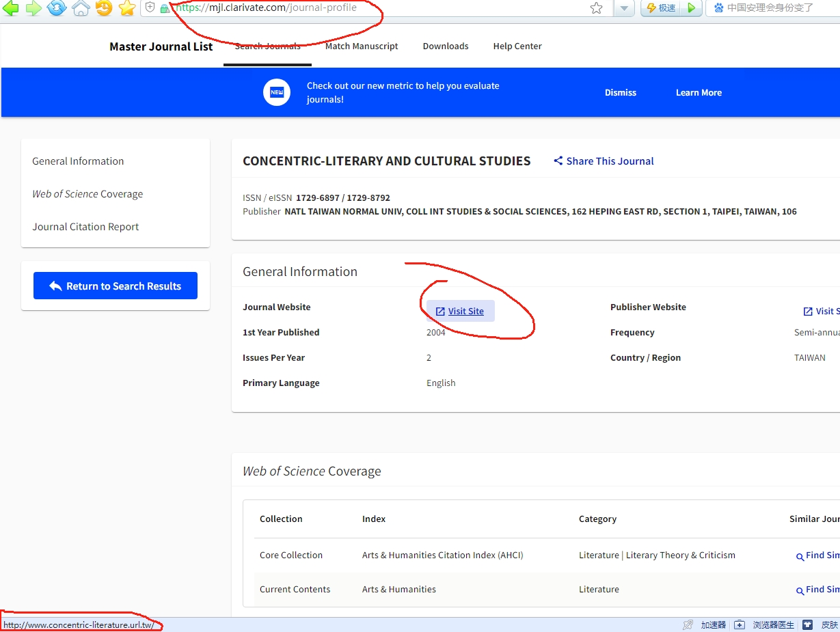The height and width of the screenshot is (632, 840).
Task: Click the browser back arrow button
Action: pyautogui.click(x=10, y=8)
